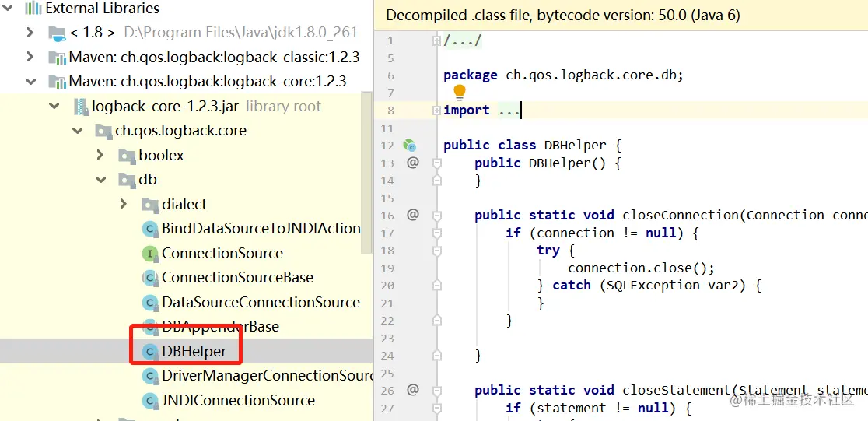Click the JDK path D:\Program Files\Java\jdk1.8.0_261
Viewport: 868px width, 421px height.
pyautogui.click(x=241, y=33)
